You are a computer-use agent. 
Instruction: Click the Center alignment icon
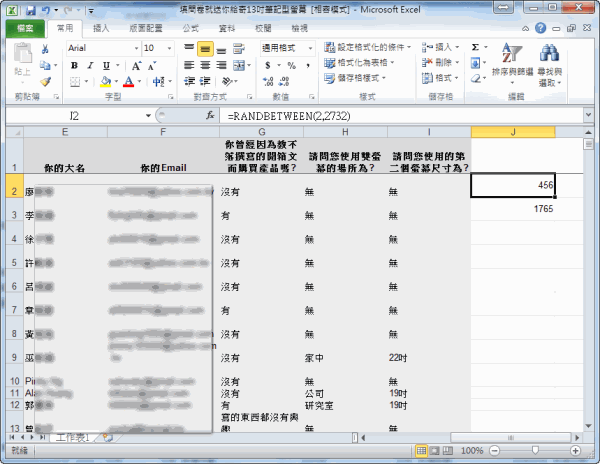[x=205, y=65]
